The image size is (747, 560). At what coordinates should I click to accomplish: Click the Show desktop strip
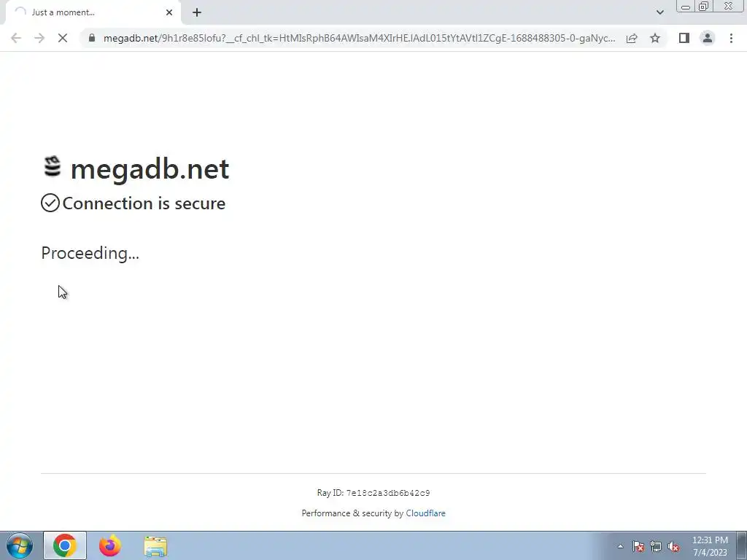click(742, 545)
